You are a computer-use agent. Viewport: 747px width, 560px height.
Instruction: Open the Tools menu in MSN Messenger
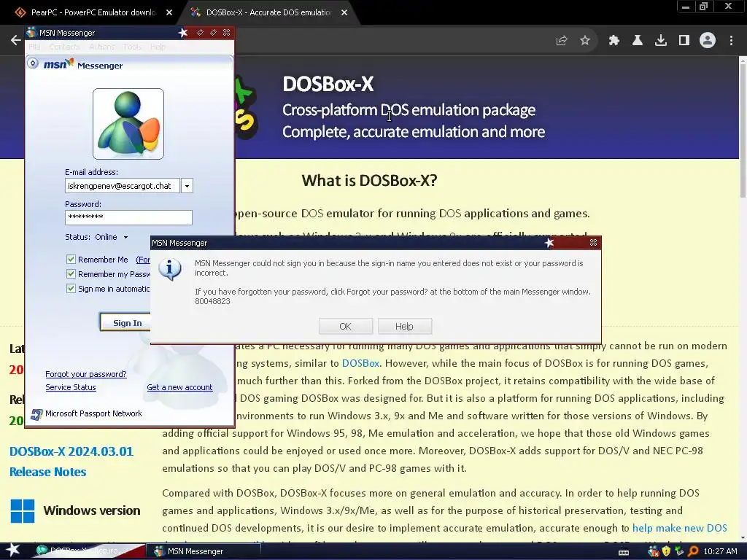pyautogui.click(x=132, y=47)
